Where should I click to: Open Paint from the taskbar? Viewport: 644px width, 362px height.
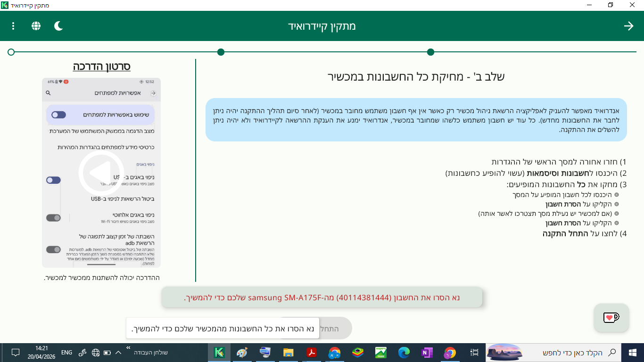tap(242, 353)
